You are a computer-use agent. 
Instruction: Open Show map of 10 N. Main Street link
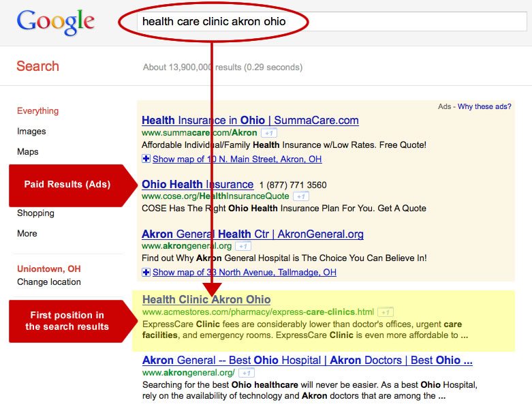pos(237,159)
